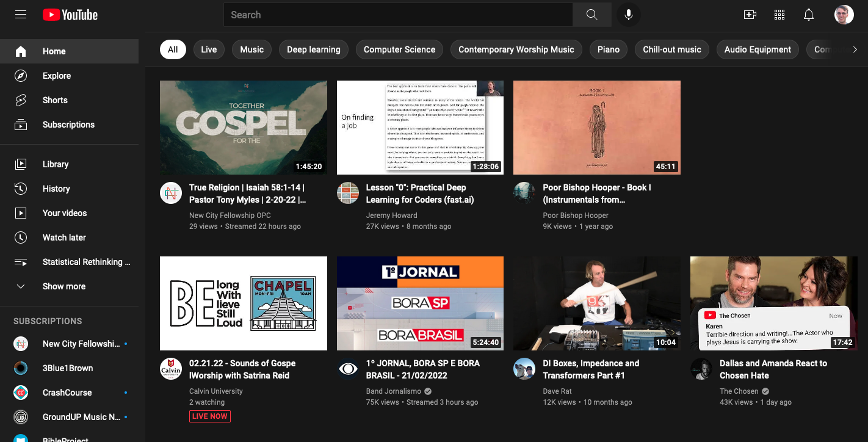Open the notifications bell

809,15
